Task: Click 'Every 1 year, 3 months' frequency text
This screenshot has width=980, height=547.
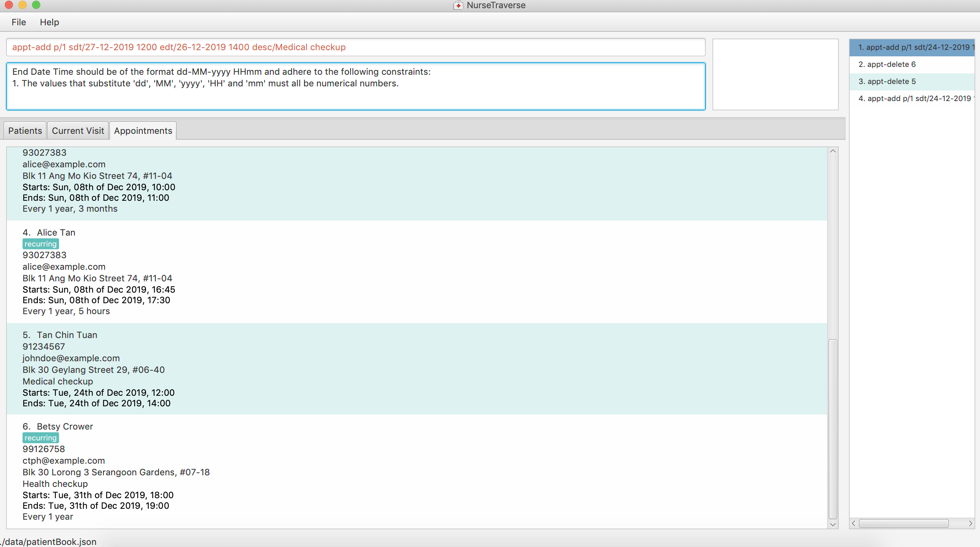Action: (x=70, y=209)
